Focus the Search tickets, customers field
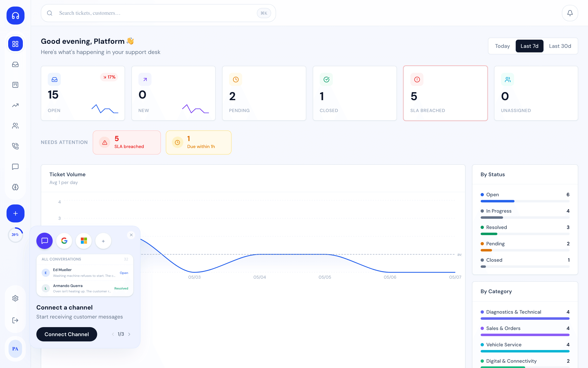The image size is (588, 368). coord(158,13)
